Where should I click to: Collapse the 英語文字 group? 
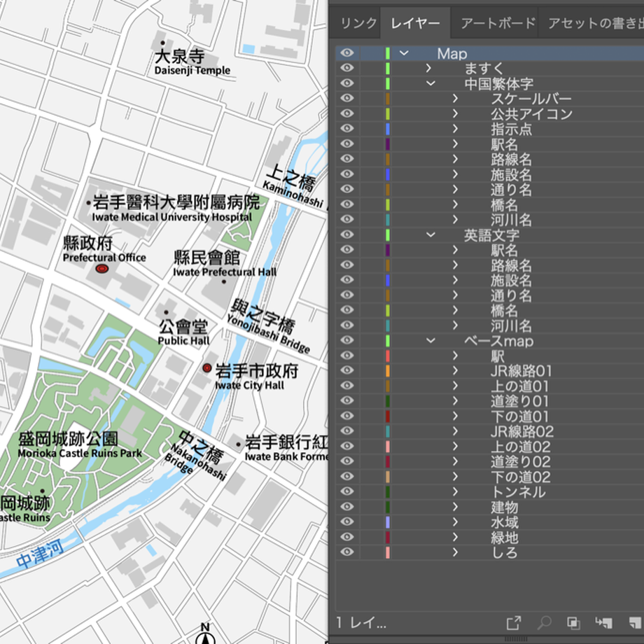click(x=430, y=234)
